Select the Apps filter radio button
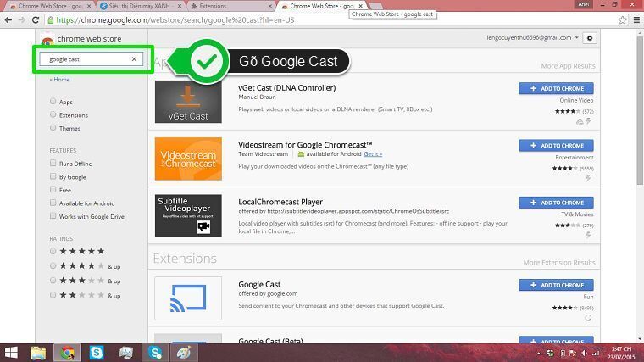 [53, 101]
